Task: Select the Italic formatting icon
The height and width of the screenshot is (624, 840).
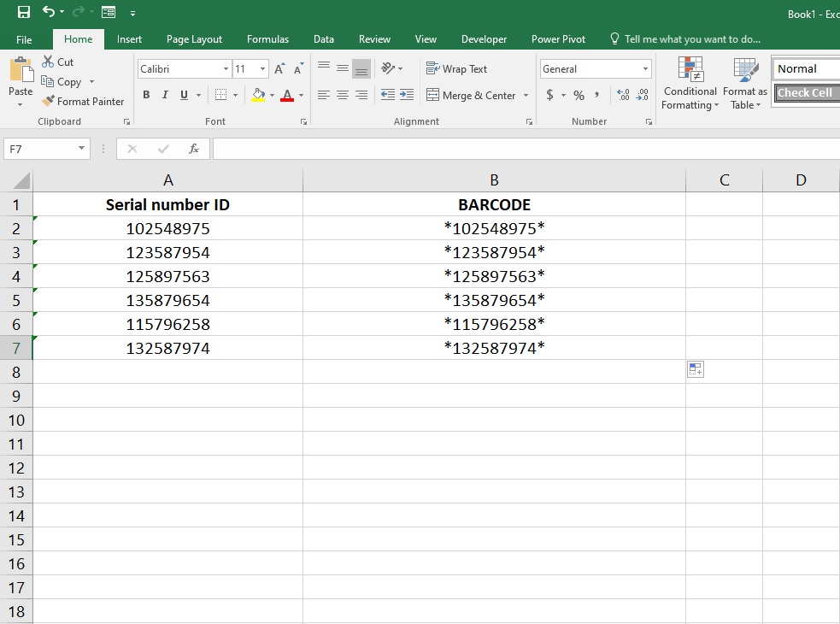Action: tap(164, 95)
